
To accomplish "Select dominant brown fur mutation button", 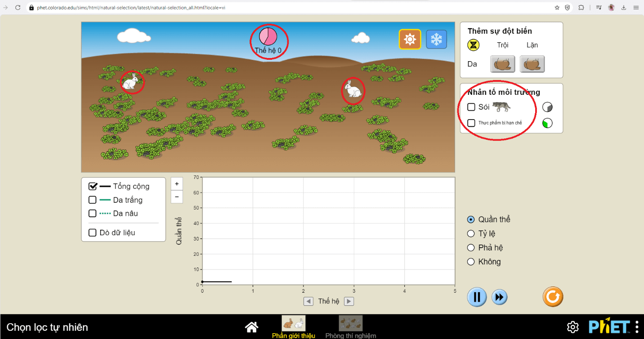I will point(502,64).
